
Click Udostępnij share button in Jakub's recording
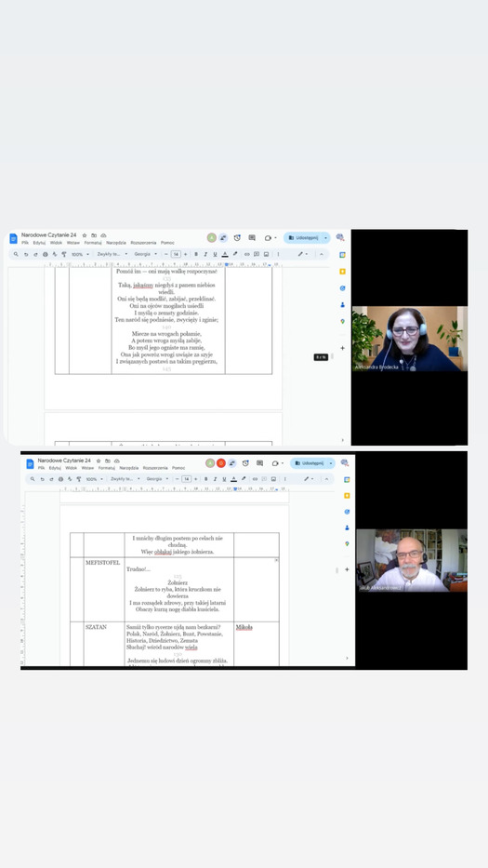(310, 462)
